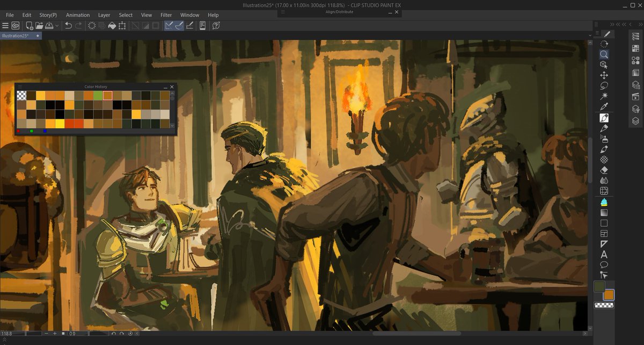Click Invert selected area icon
This screenshot has width=644, height=345.
[145, 25]
